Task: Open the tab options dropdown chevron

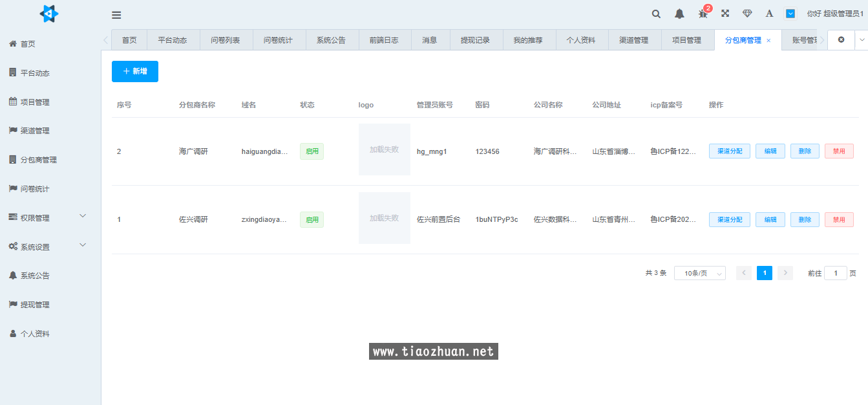Action: (862, 40)
